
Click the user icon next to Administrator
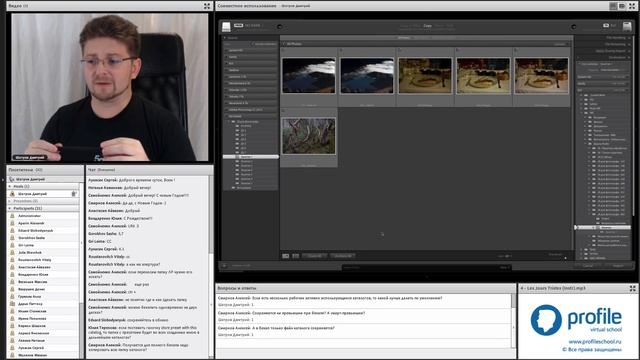[x=12, y=216]
